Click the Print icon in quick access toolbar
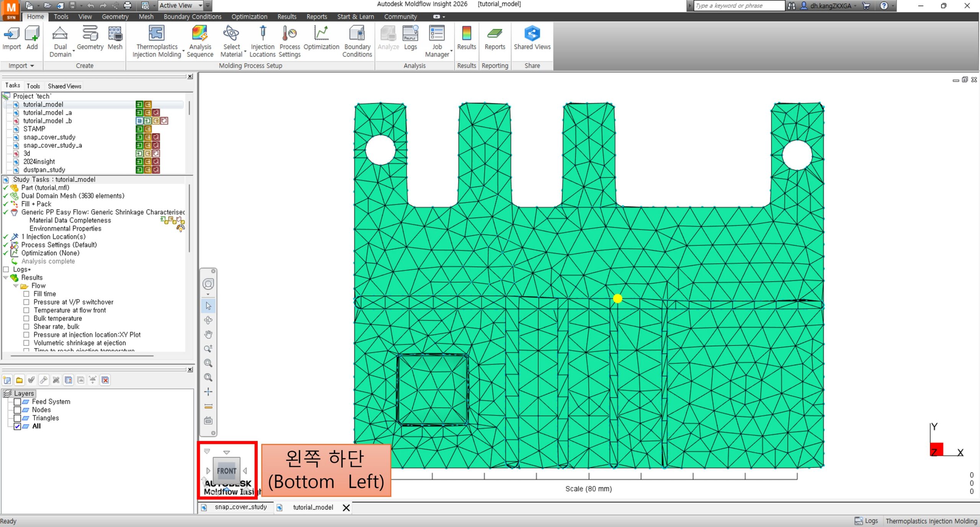980x527 pixels. [127, 5]
